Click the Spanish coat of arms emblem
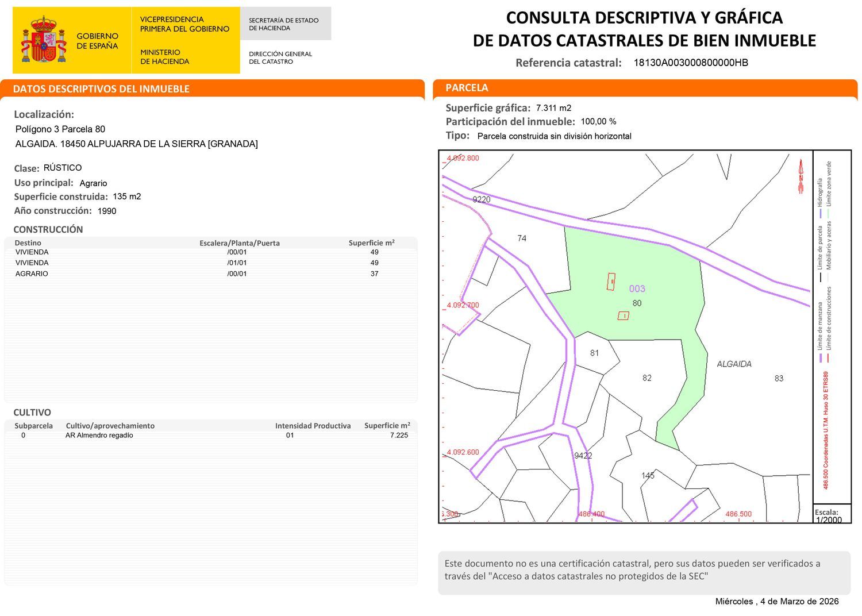The width and height of the screenshot is (862, 616). tap(44, 40)
